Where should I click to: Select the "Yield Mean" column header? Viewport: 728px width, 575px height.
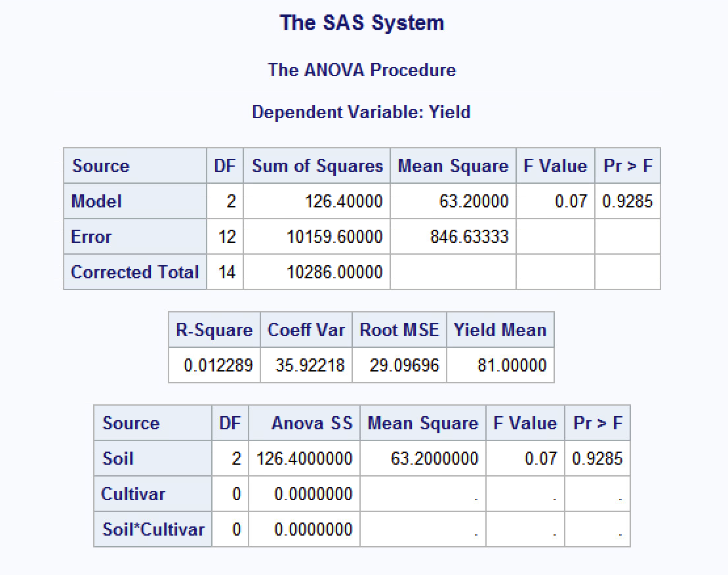coord(500,330)
